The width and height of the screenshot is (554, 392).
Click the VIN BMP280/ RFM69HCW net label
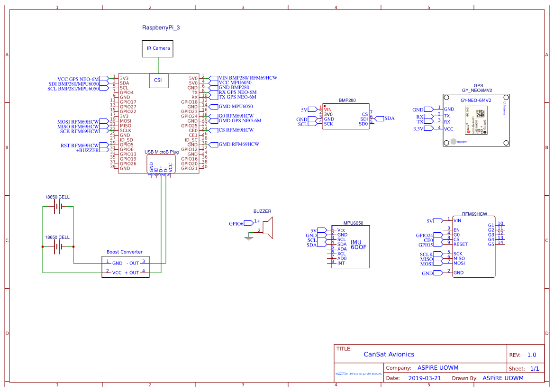click(x=248, y=78)
